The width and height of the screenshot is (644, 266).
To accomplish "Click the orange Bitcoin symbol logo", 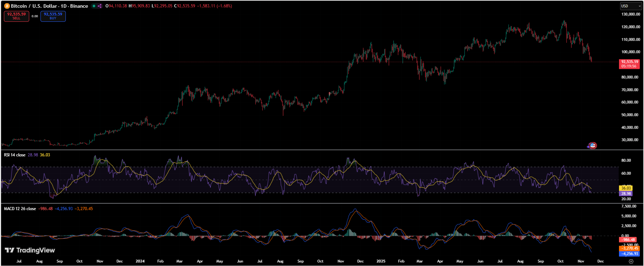I will 7,6.
